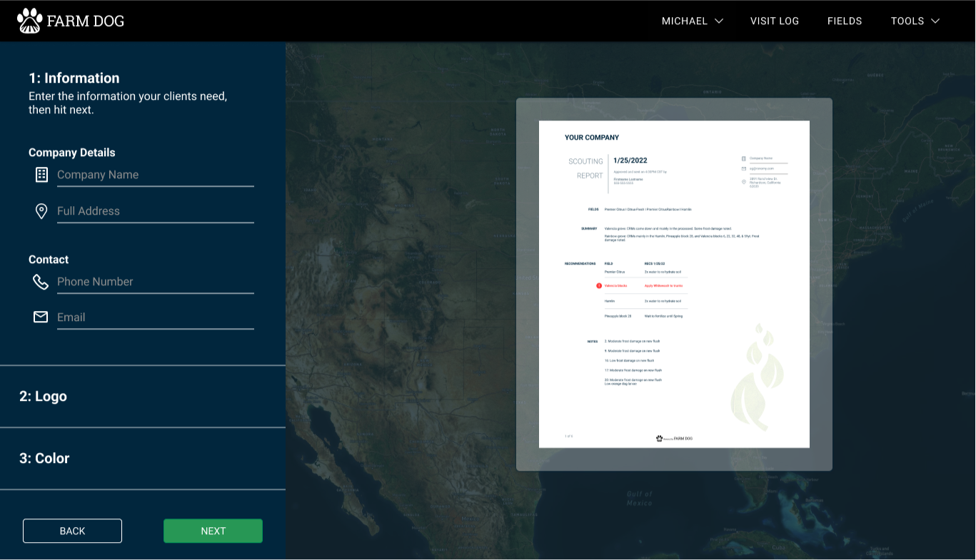Image resolution: width=976 pixels, height=560 pixels.
Task: Expand the "3: Color" step
Action: tap(44, 458)
